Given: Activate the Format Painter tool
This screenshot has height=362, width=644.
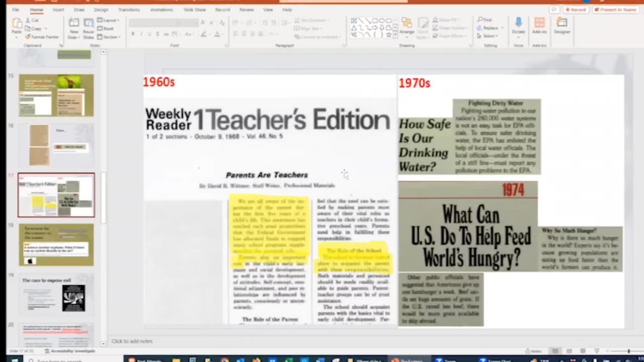Looking at the screenshot, I should click(42, 37).
